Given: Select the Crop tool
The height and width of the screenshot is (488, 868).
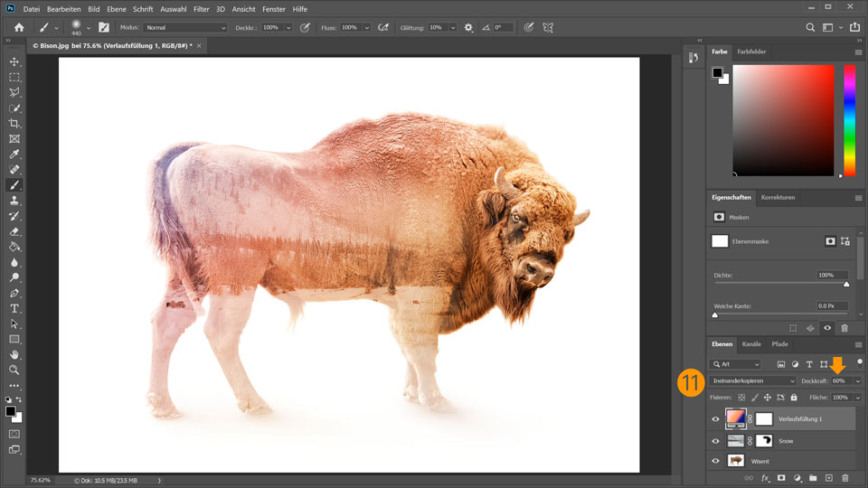Looking at the screenshot, I should (x=14, y=123).
